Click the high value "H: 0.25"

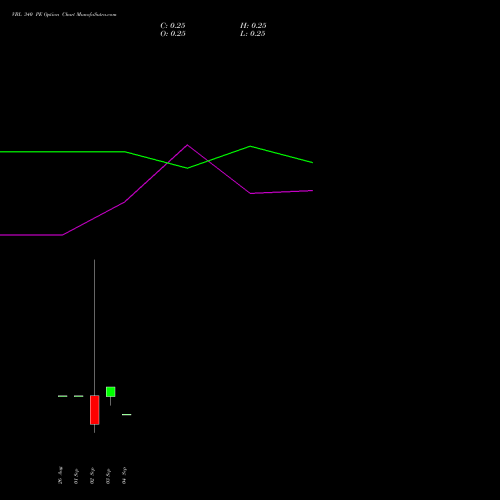coord(253,26)
